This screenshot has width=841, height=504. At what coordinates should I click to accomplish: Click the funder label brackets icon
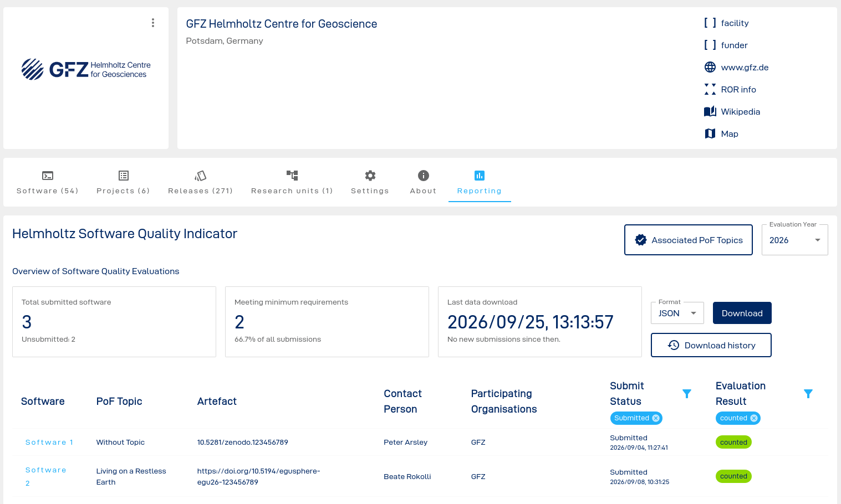710,45
